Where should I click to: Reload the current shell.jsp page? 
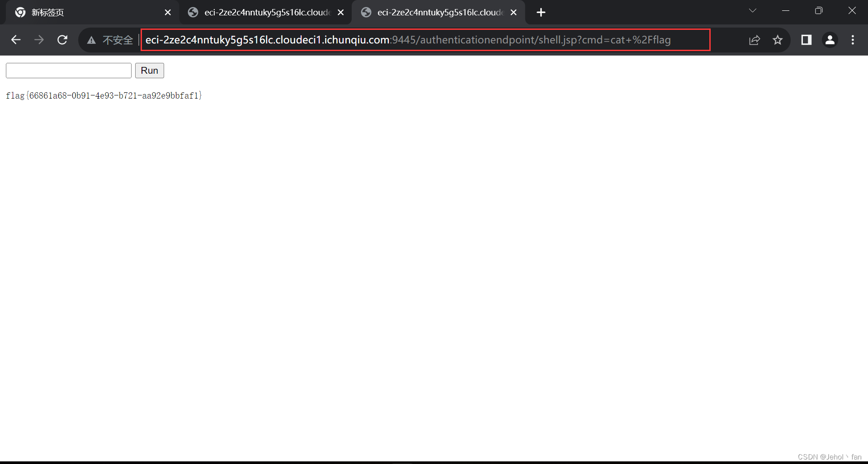click(62, 40)
